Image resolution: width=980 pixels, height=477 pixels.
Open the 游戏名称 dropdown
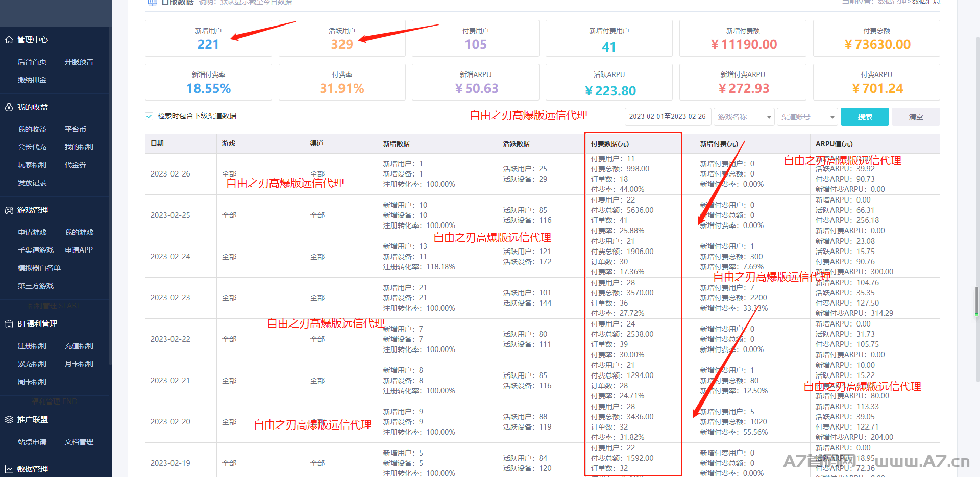coord(744,117)
